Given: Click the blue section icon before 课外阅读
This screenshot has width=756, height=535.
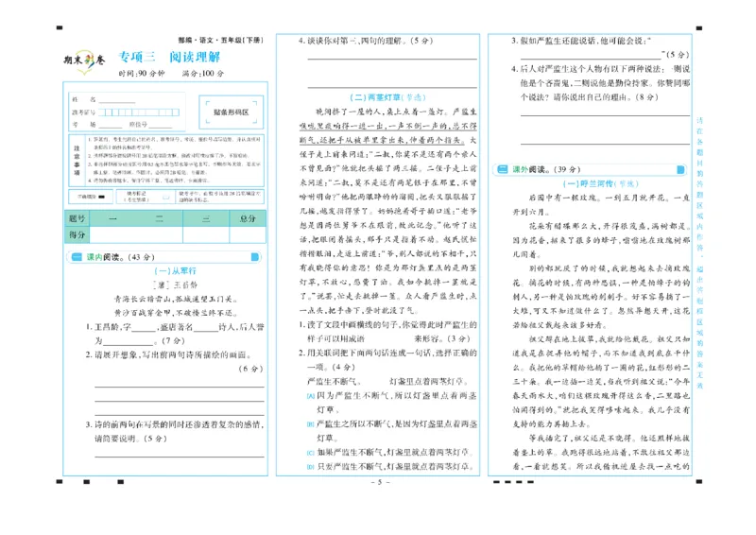Looking at the screenshot, I should pyautogui.click(x=503, y=169).
